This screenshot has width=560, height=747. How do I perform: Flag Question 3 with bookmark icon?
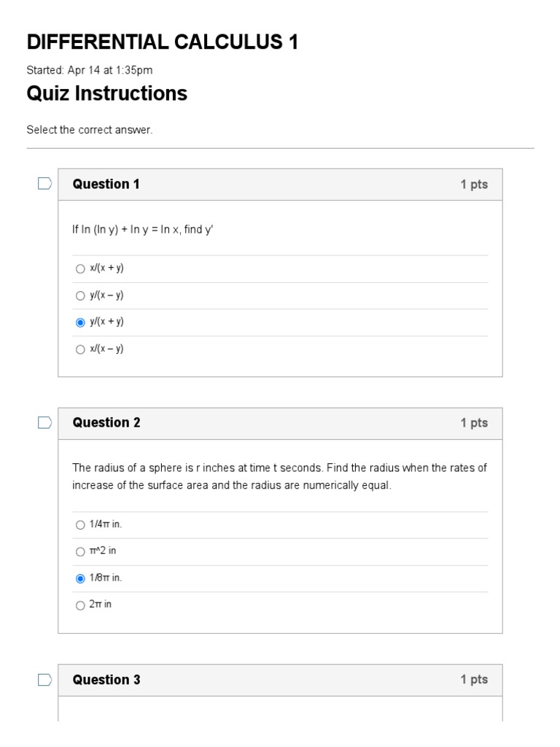click(x=44, y=680)
